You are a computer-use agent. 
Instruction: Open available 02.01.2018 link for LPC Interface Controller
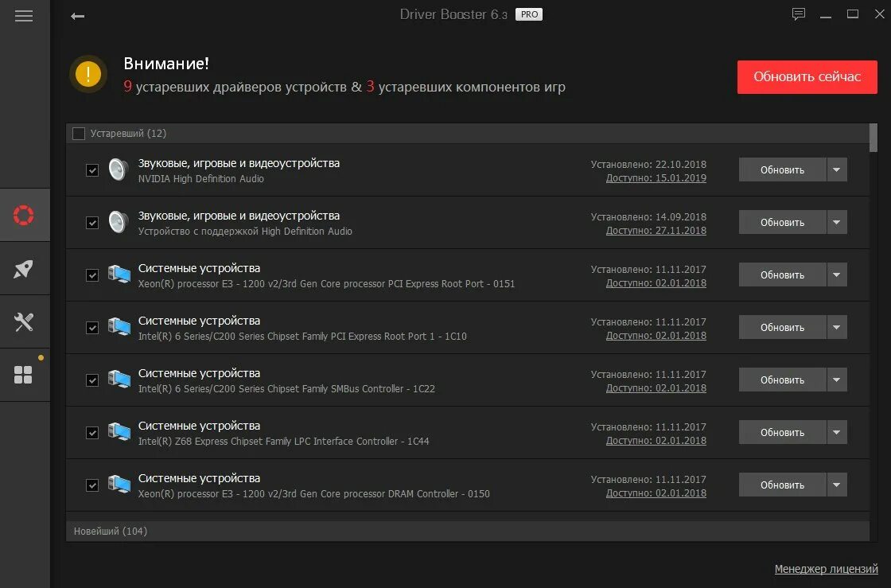[x=656, y=441]
